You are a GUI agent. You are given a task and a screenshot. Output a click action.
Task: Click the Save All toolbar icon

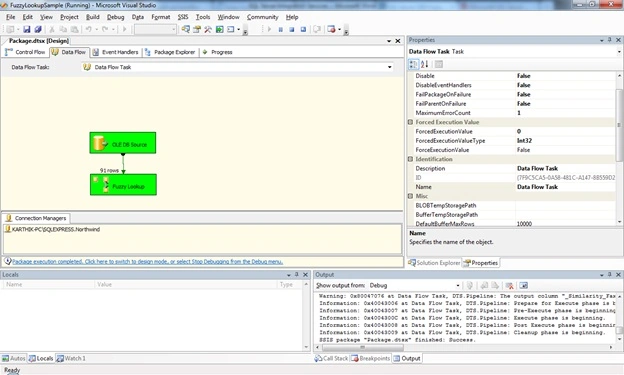pos(38,29)
